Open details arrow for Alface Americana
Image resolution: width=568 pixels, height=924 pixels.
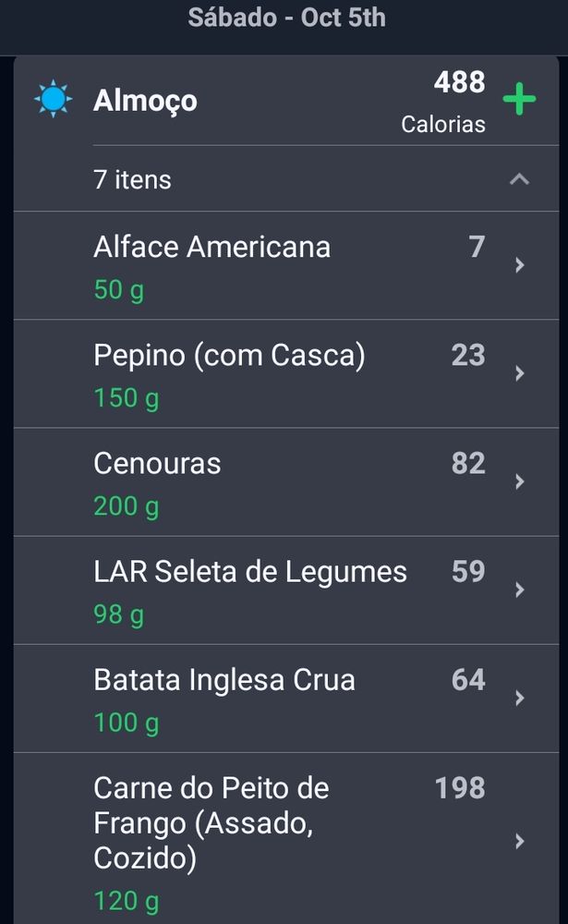point(519,265)
